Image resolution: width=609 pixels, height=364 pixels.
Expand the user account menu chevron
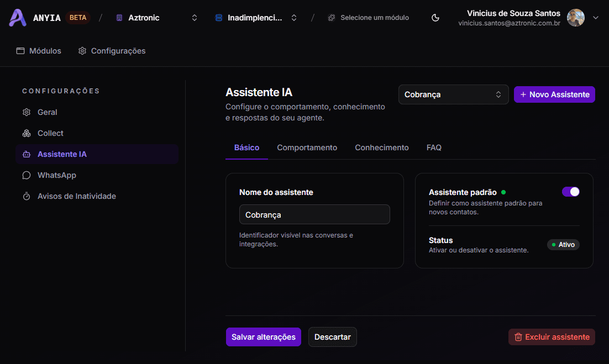pos(595,18)
